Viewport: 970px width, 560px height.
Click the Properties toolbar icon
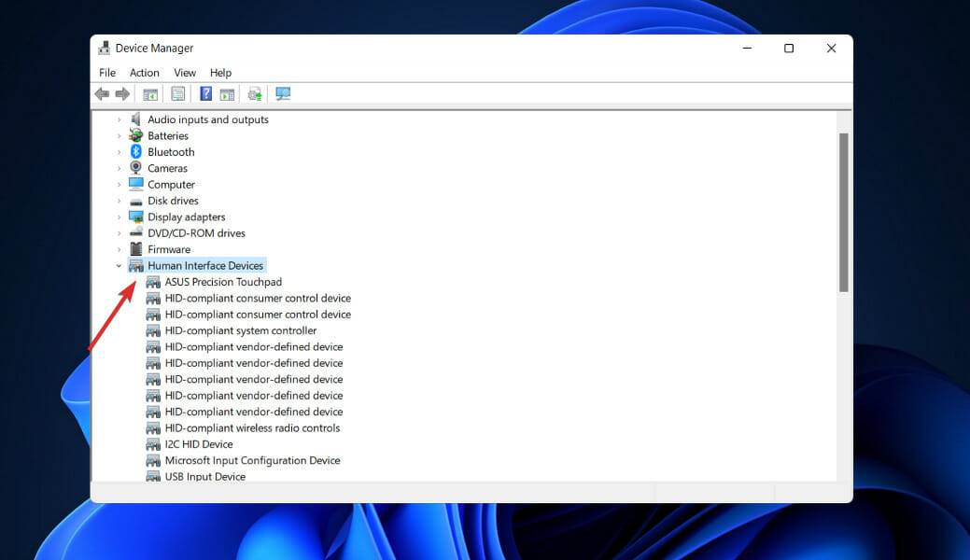coord(177,94)
